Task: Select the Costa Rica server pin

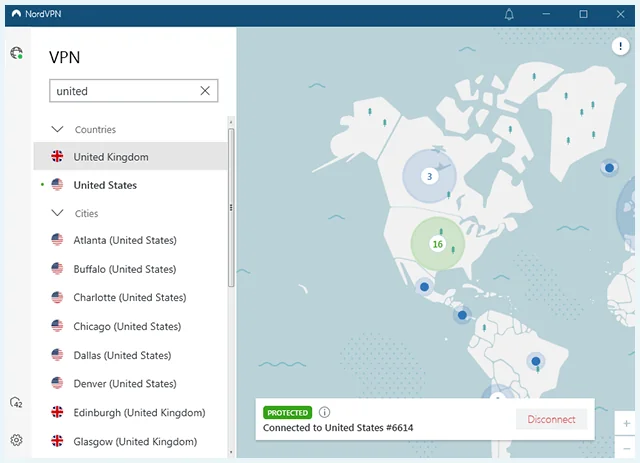Action: point(462,315)
